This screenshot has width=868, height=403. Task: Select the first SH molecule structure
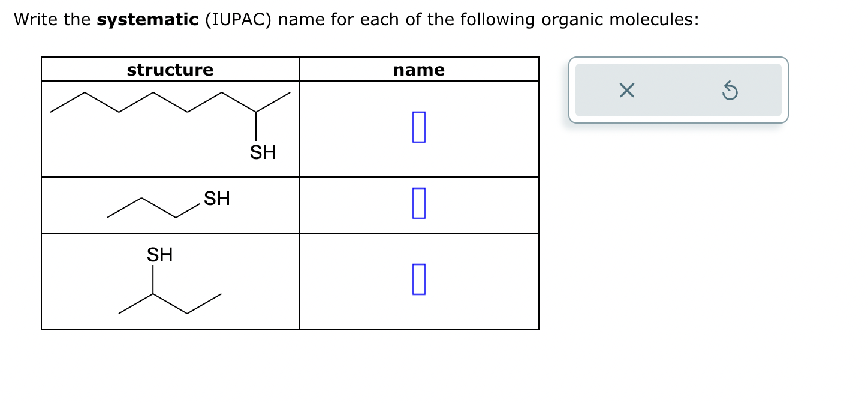pyautogui.click(x=170, y=120)
